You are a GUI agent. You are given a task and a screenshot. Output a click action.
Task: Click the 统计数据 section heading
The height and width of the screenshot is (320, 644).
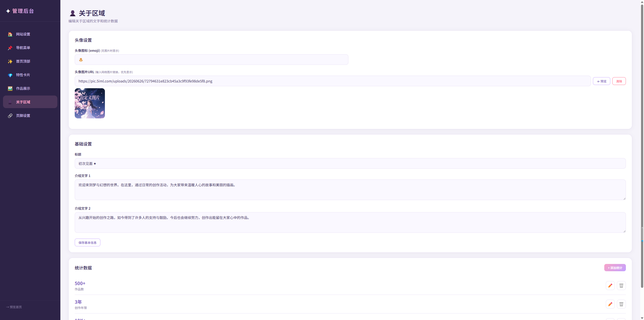pos(83,268)
